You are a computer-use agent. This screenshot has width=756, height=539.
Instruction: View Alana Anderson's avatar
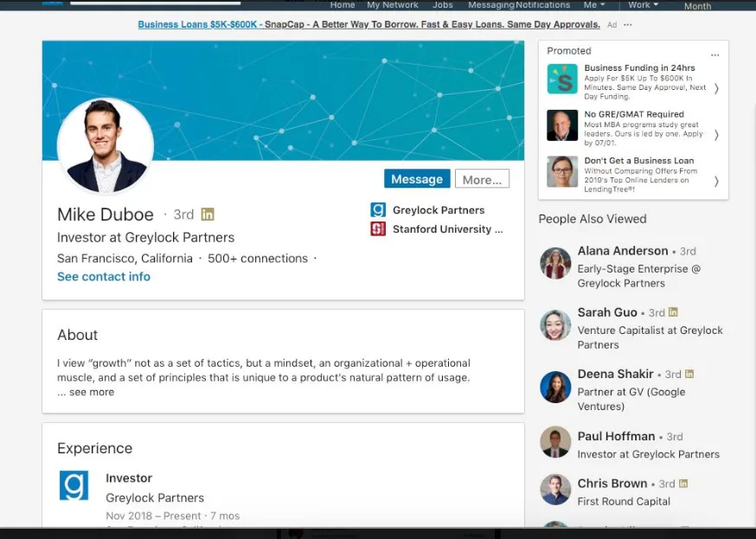555,263
